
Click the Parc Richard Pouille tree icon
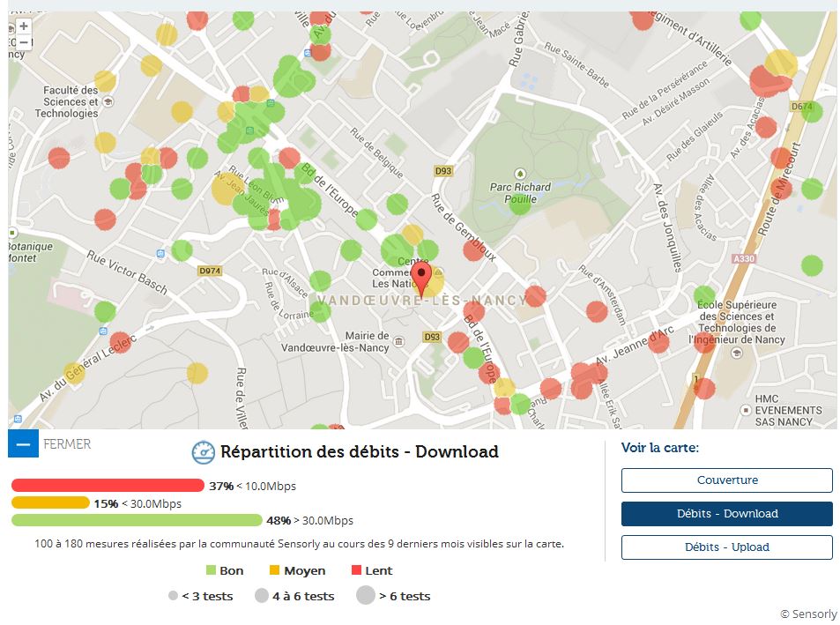(x=520, y=173)
